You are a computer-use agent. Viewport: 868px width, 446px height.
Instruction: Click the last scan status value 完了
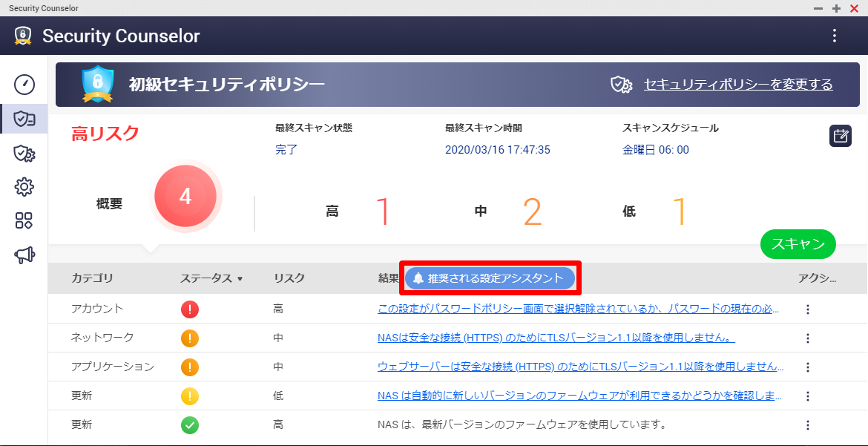286,150
